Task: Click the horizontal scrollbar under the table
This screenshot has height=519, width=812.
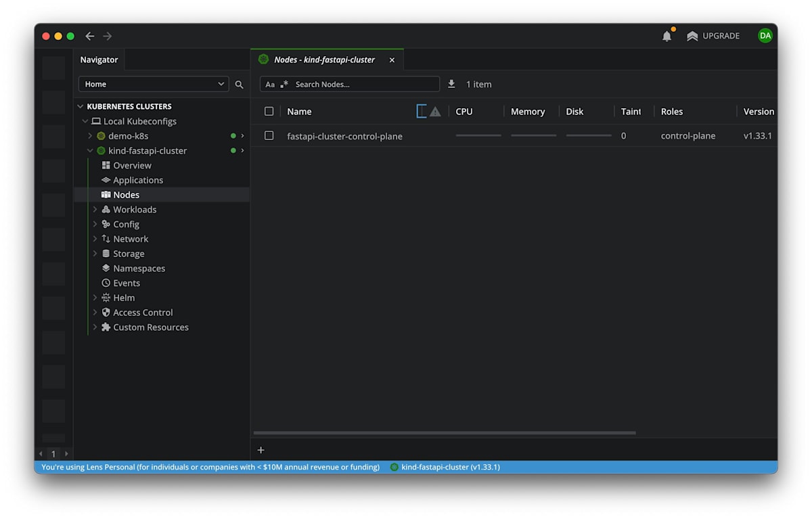Action: 445,433
